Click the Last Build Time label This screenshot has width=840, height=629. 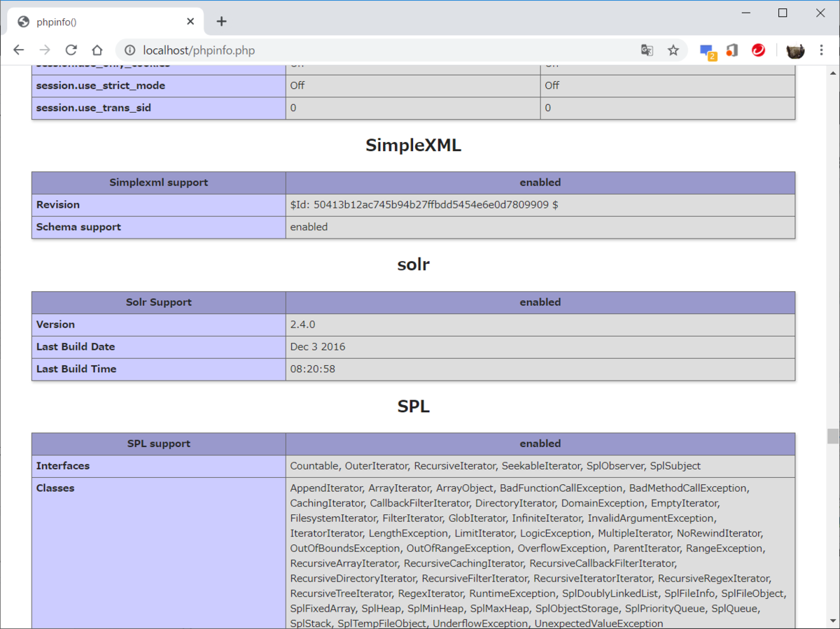(76, 369)
